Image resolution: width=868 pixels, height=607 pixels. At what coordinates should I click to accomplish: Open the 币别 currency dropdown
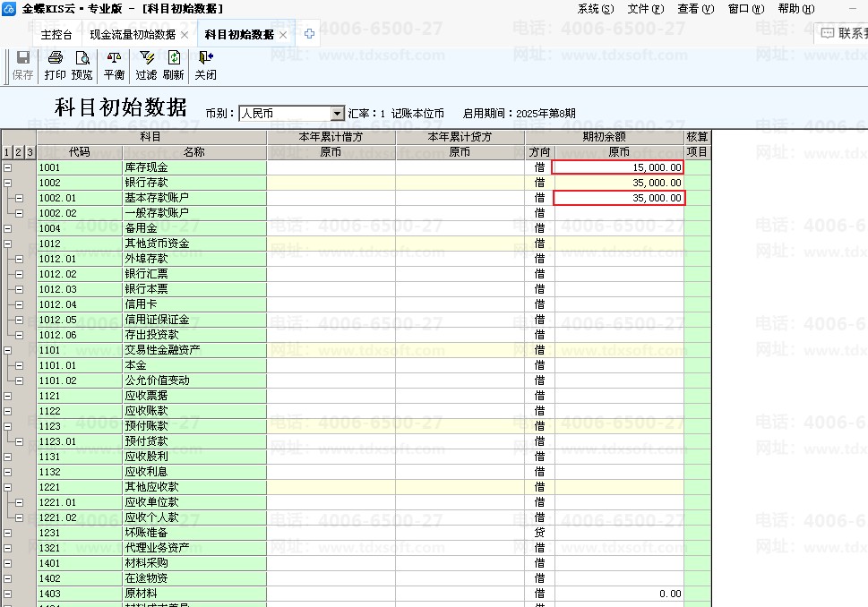(x=337, y=114)
